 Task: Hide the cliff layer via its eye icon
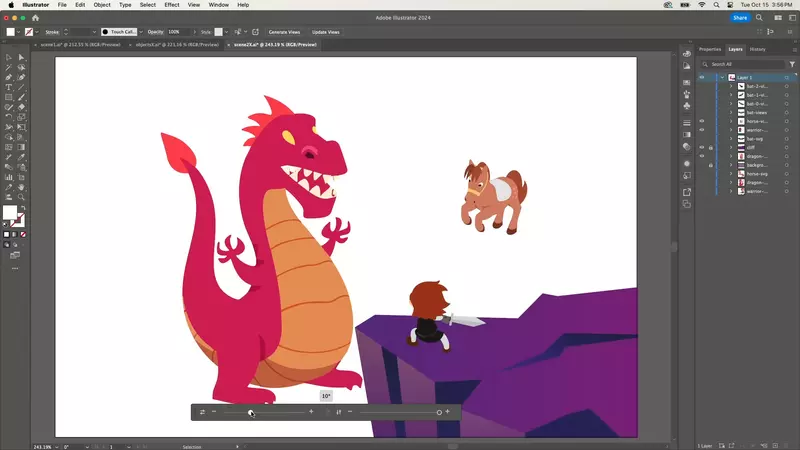tap(702, 147)
